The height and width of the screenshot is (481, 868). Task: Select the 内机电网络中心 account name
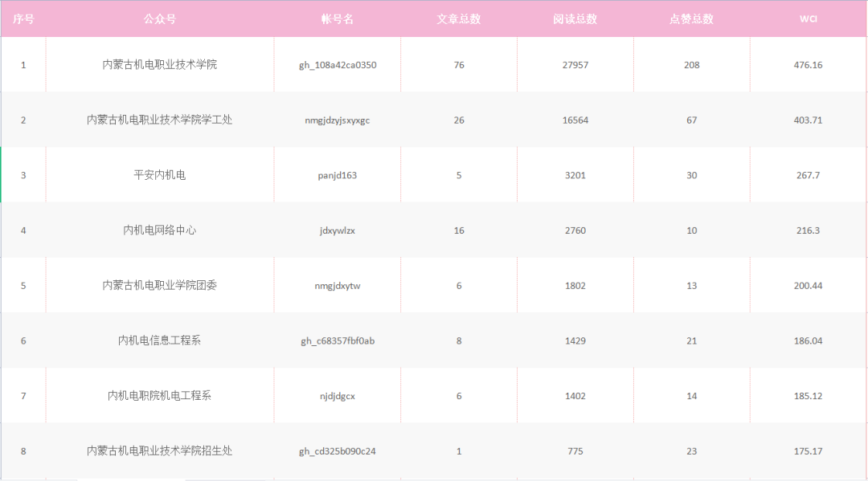(x=159, y=230)
